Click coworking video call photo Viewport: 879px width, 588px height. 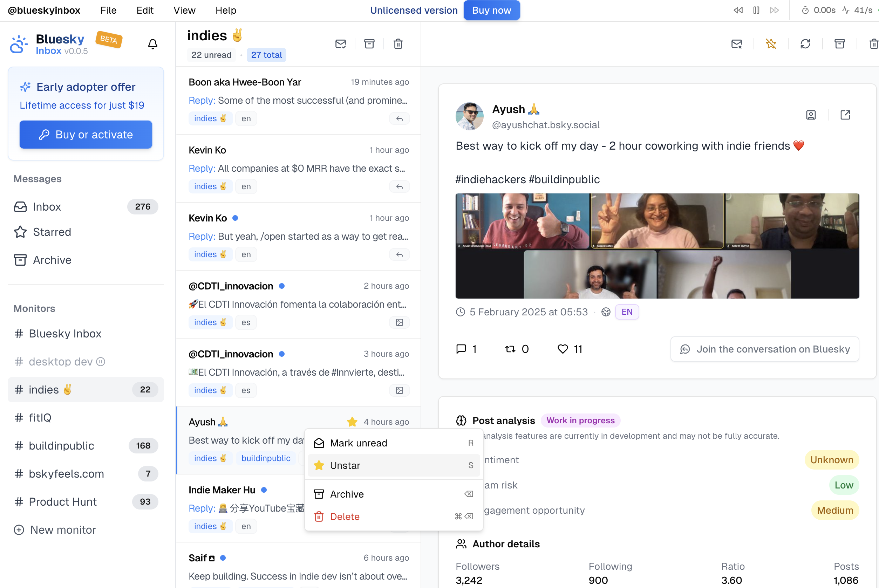[657, 246]
